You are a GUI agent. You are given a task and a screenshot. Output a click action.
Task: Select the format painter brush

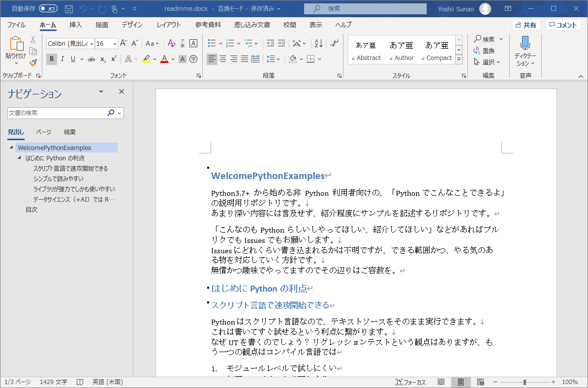tap(33, 62)
